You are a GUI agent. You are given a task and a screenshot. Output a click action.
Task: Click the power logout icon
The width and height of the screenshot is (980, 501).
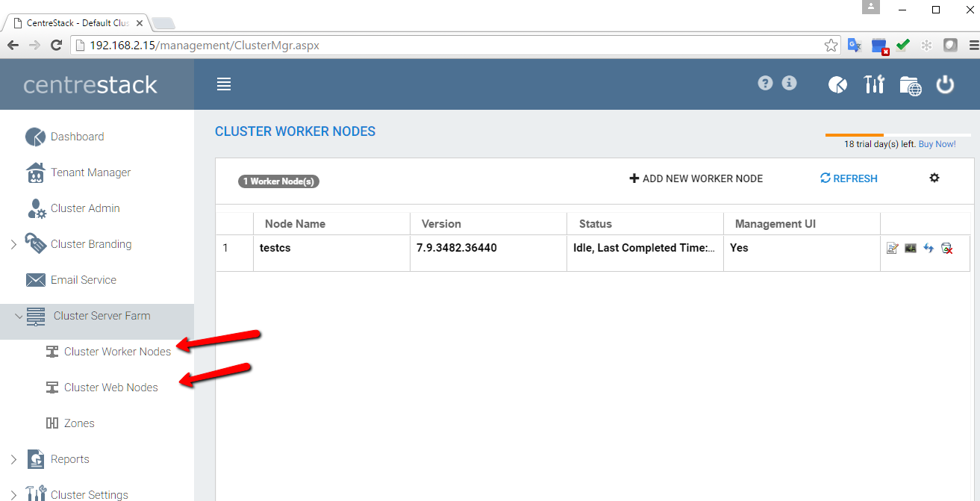tap(946, 84)
